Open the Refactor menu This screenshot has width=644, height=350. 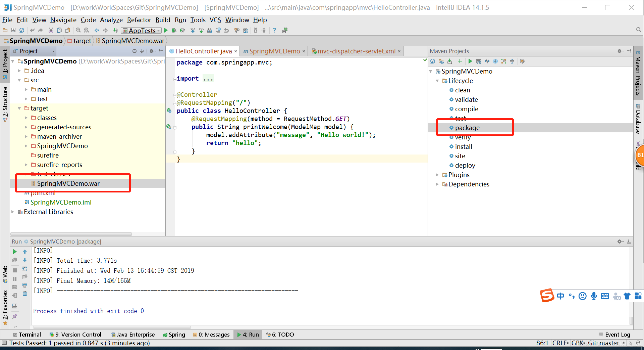coord(139,20)
